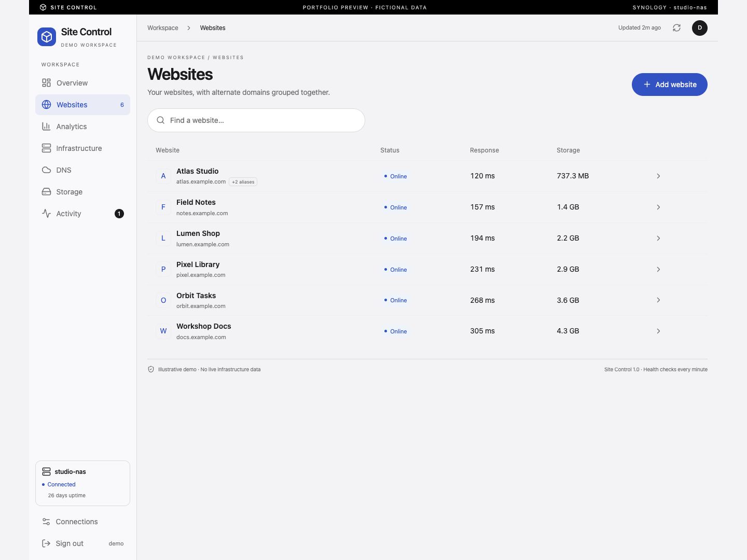Click the 4.3 GB storage value
This screenshot has width=747, height=560.
tap(568, 331)
